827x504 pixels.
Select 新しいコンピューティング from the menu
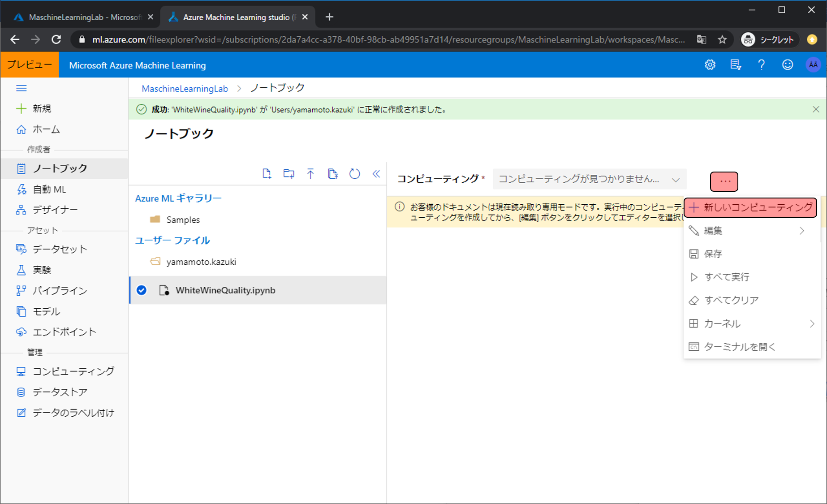tap(751, 207)
